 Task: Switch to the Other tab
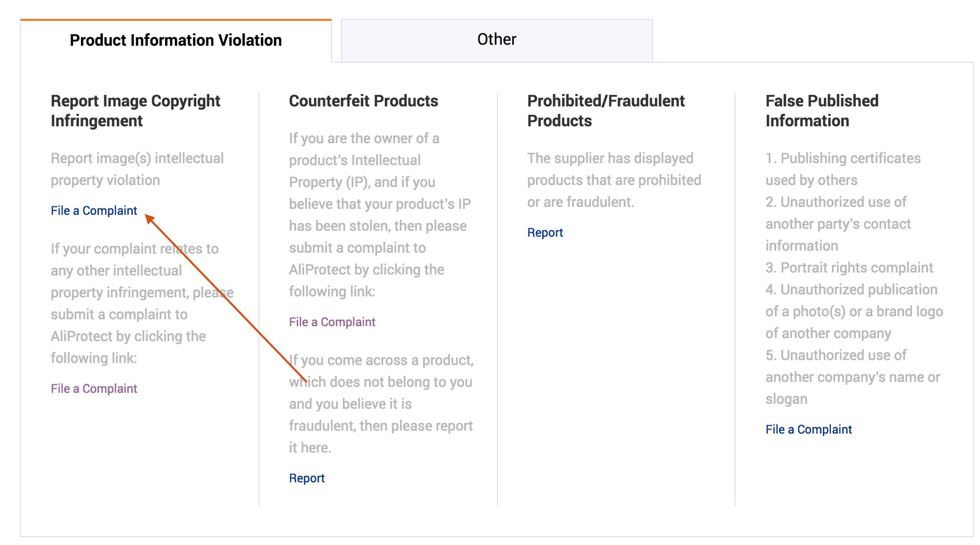click(496, 40)
